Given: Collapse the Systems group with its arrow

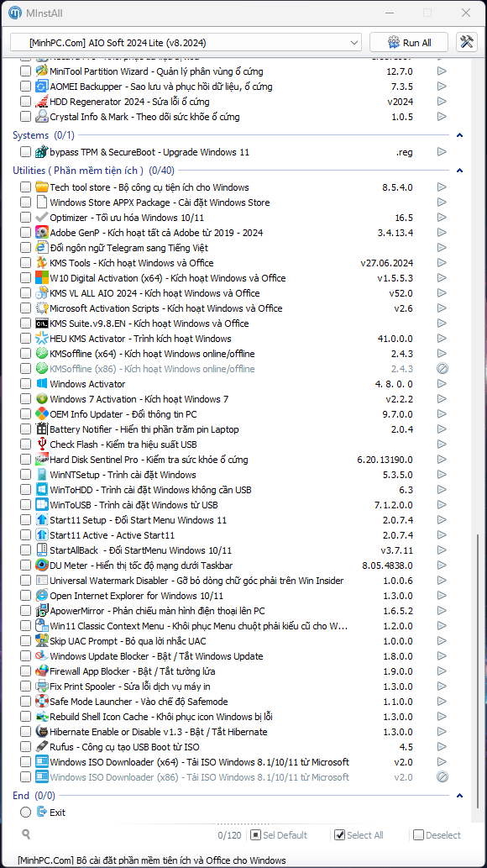Looking at the screenshot, I should [458, 135].
